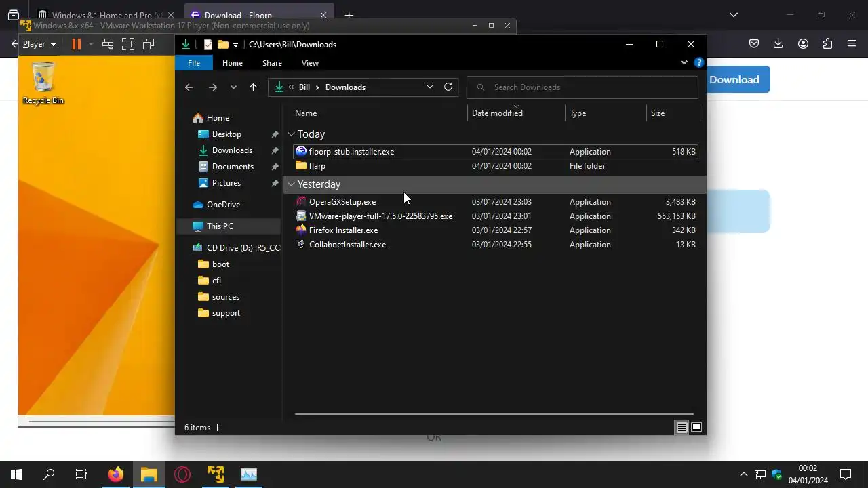Open the Player menu dropdown in VMware
The width and height of the screenshot is (868, 488).
pos(39,44)
